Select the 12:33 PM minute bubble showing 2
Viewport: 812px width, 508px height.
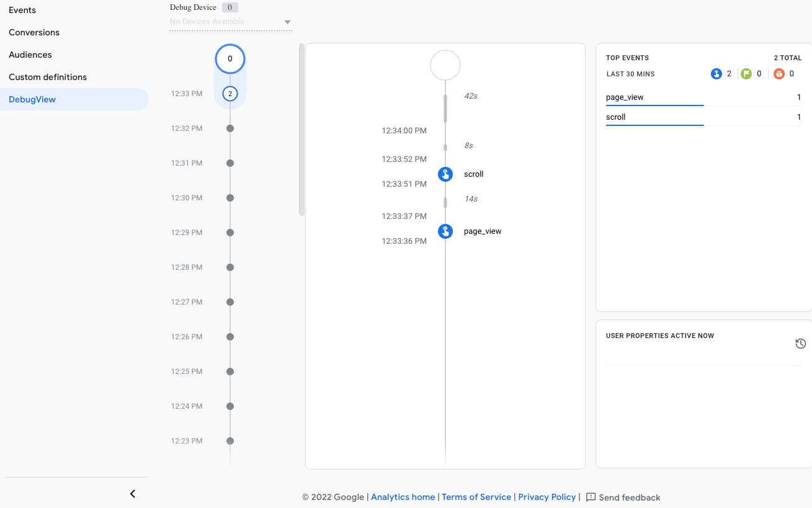click(x=230, y=94)
